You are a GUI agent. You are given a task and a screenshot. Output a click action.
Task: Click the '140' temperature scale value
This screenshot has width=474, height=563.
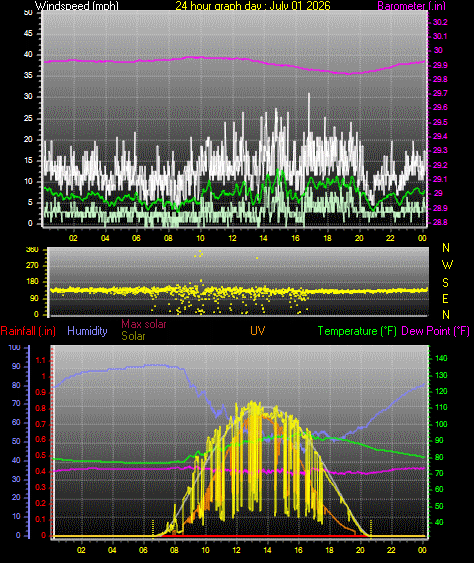(441, 358)
